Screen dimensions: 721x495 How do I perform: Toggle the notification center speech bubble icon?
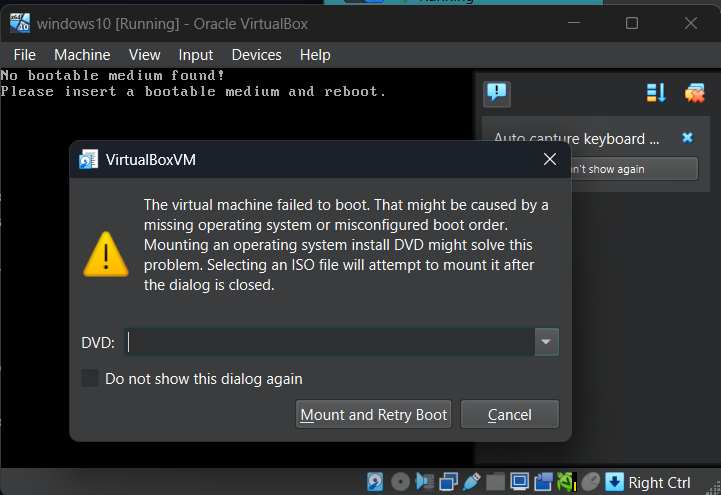[497, 93]
